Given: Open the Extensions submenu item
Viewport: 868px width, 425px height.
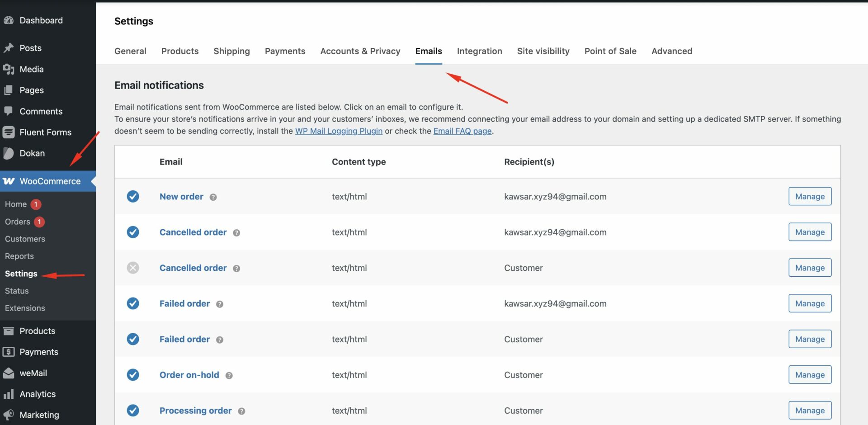Looking at the screenshot, I should (25, 308).
